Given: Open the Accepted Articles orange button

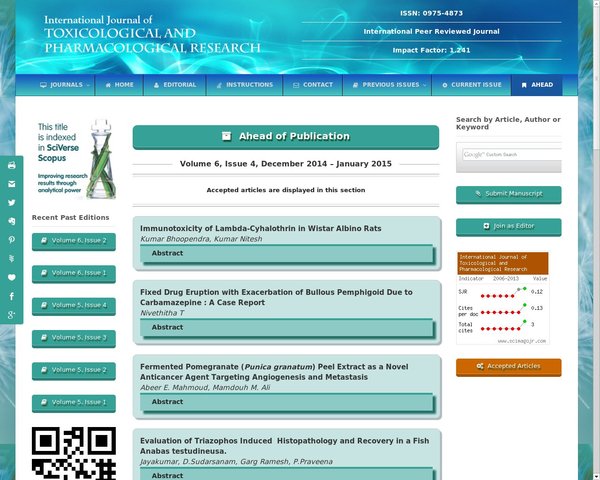Looking at the screenshot, I should (x=509, y=367).
